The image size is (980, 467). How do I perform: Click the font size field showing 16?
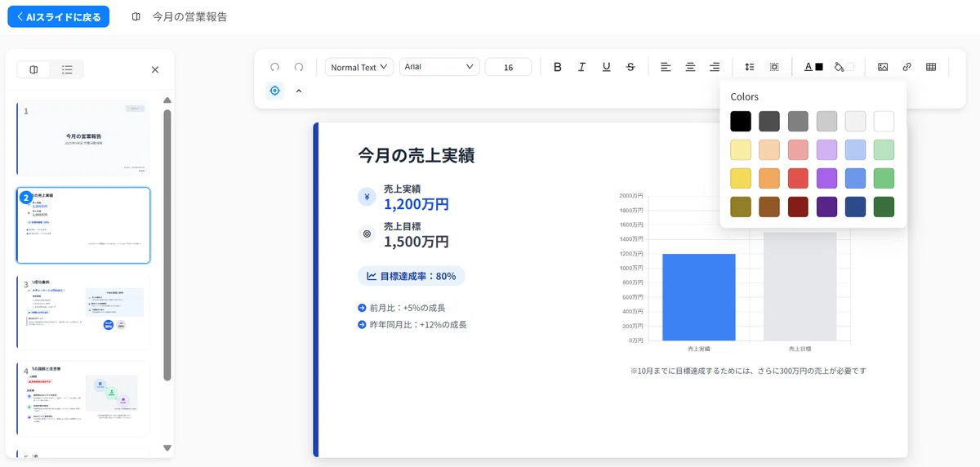[508, 67]
